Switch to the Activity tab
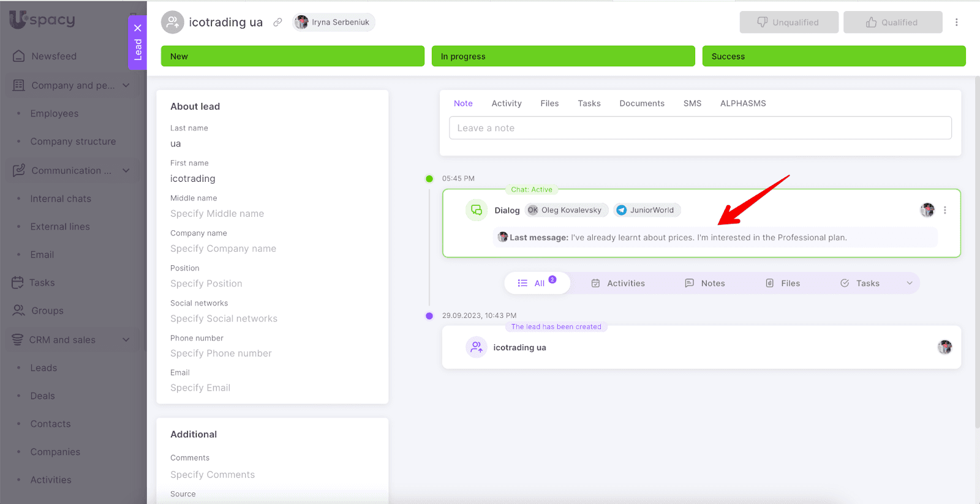Image resolution: width=980 pixels, height=504 pixels. click(506, 103)
